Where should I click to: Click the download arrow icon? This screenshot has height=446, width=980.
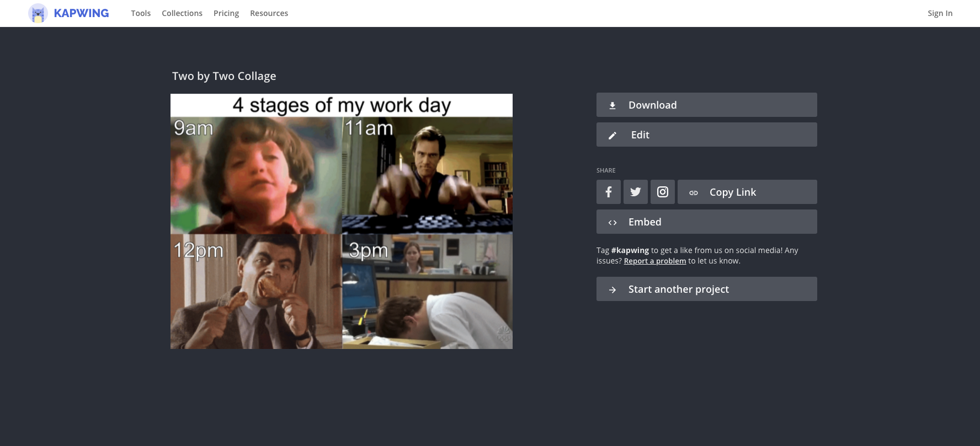pos(612,105)
